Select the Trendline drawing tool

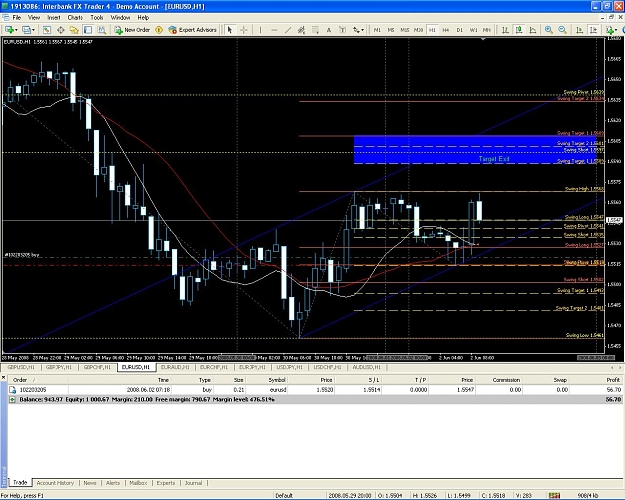point(288,30)
